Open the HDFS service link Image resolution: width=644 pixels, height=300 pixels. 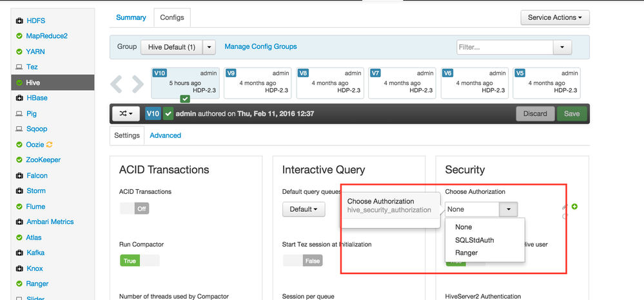click(35, 21)
